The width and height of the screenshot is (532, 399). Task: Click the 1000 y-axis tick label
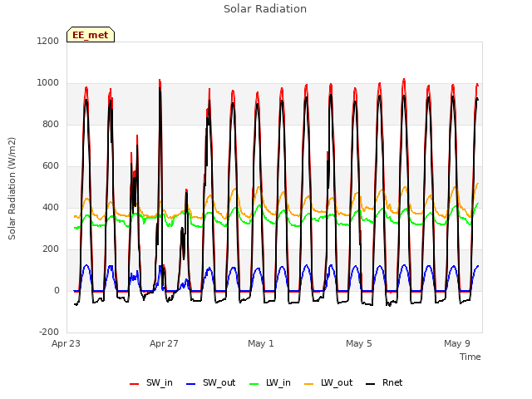pos(48,83)
